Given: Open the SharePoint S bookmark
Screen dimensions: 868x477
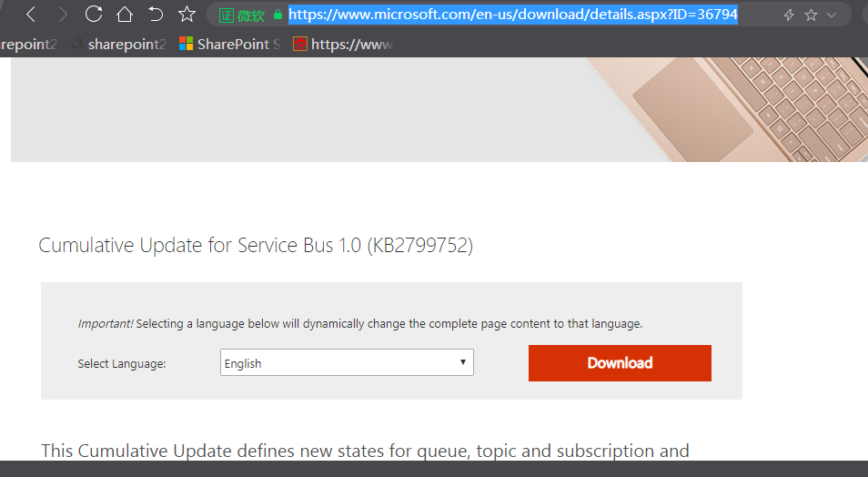Looking at the screenshot, I should [229, 44].
